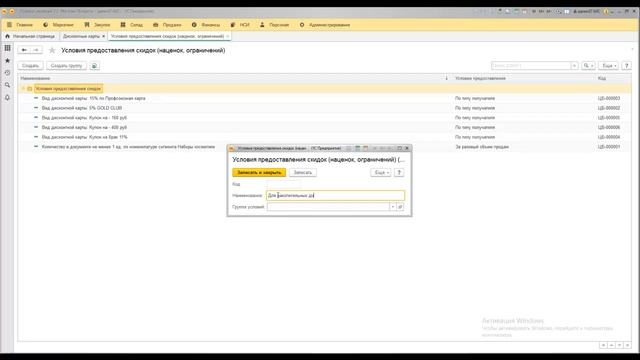
Task: Open the Ещё dropdown of the list toolbar
Action: (609, 66)
